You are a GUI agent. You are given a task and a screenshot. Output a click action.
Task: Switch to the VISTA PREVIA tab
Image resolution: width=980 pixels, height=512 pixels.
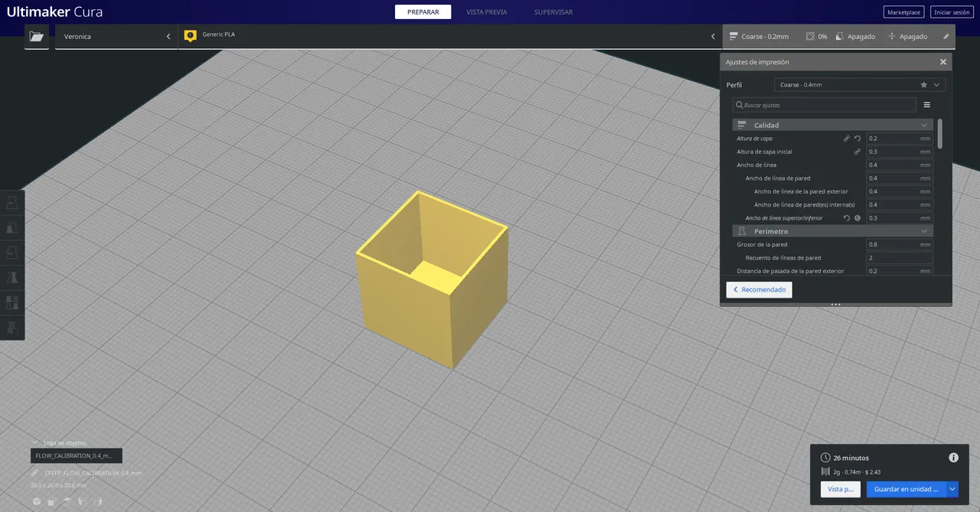pos(487,11)
